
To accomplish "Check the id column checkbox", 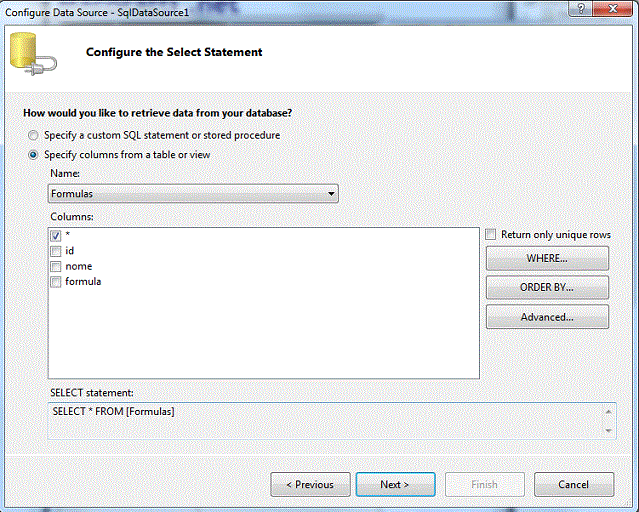I will point(56,251).
